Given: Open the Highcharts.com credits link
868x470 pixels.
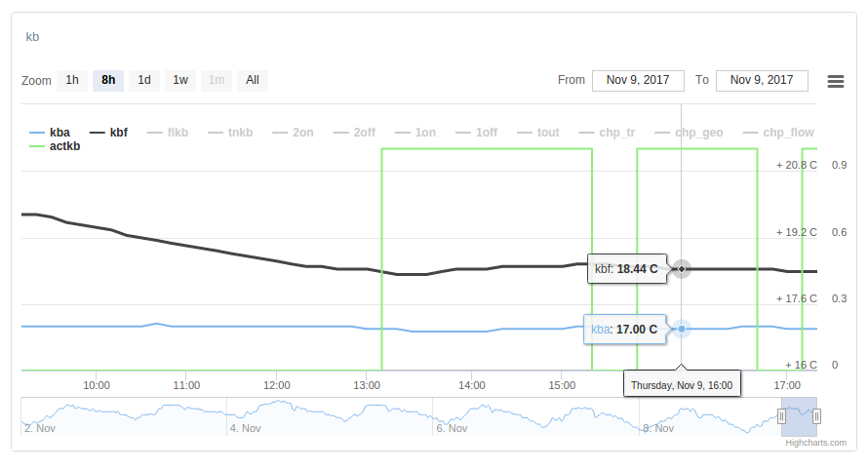Looking at the screenshot, I should click(815, 443).
